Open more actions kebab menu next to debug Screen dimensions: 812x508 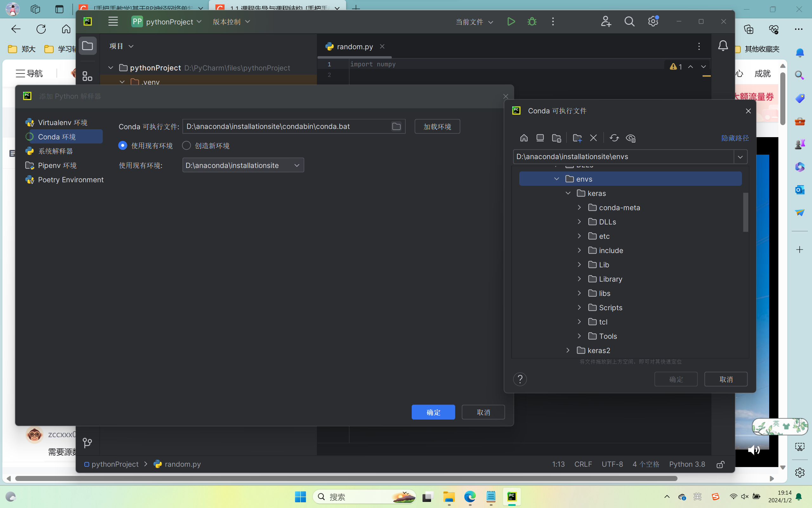553,22
